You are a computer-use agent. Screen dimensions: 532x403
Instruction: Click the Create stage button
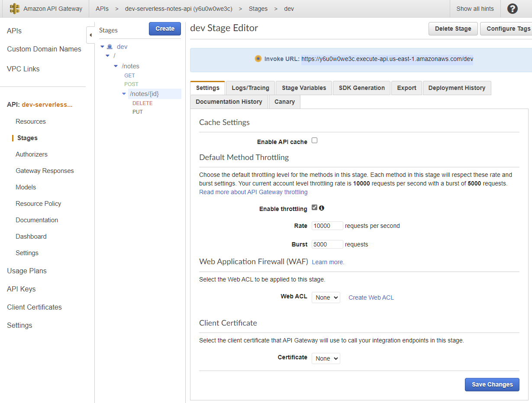coord(165,29)
